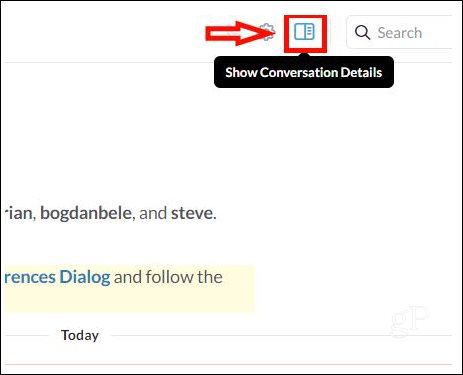Click the Search placeholder text

400,33
